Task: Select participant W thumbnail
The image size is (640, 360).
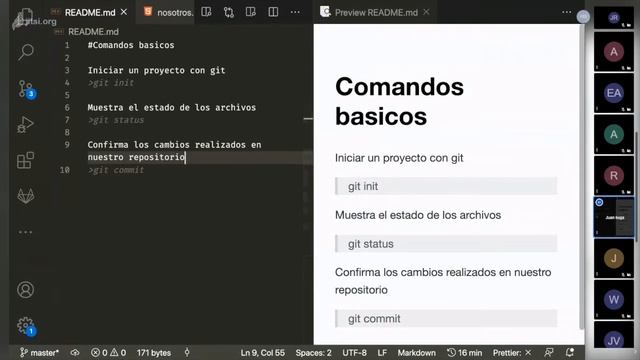Action: click(x=613, y=299)
